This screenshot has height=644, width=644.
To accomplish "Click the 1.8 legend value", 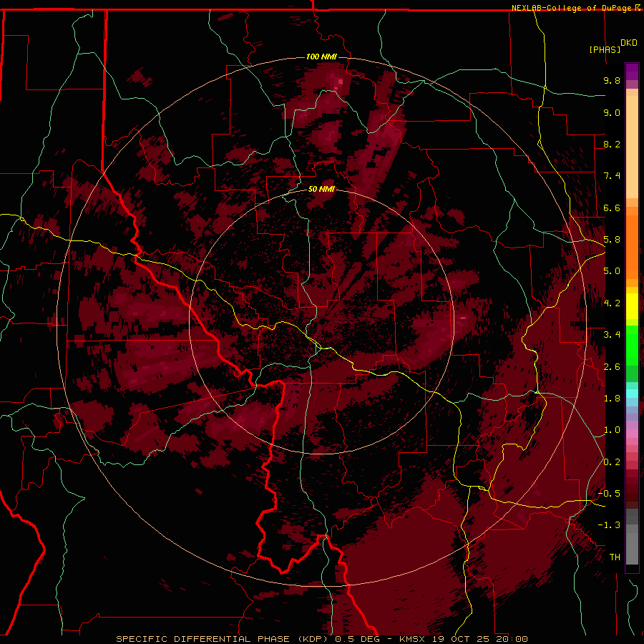I will point(612,399).
